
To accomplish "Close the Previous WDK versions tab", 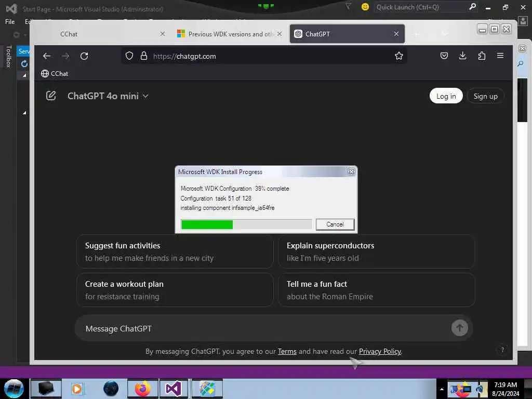I will (x=279, y=34).
